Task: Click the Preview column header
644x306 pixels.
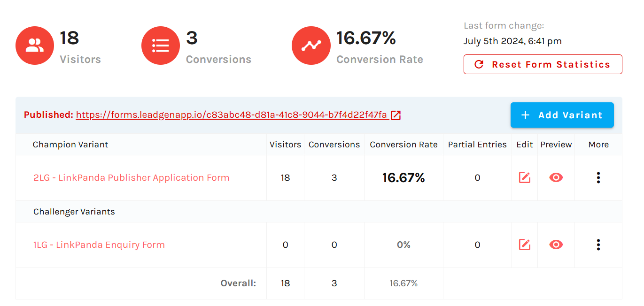Action: [x=556, y=145]
